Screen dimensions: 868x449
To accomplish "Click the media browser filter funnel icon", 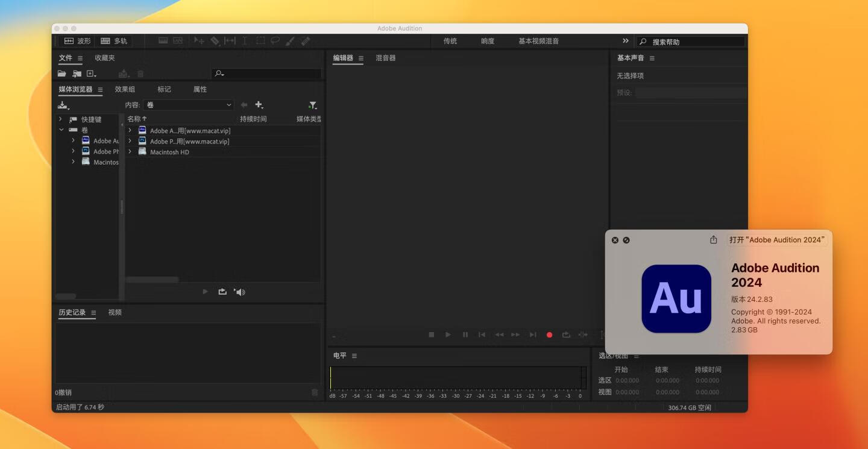I will tap(312, 105).
